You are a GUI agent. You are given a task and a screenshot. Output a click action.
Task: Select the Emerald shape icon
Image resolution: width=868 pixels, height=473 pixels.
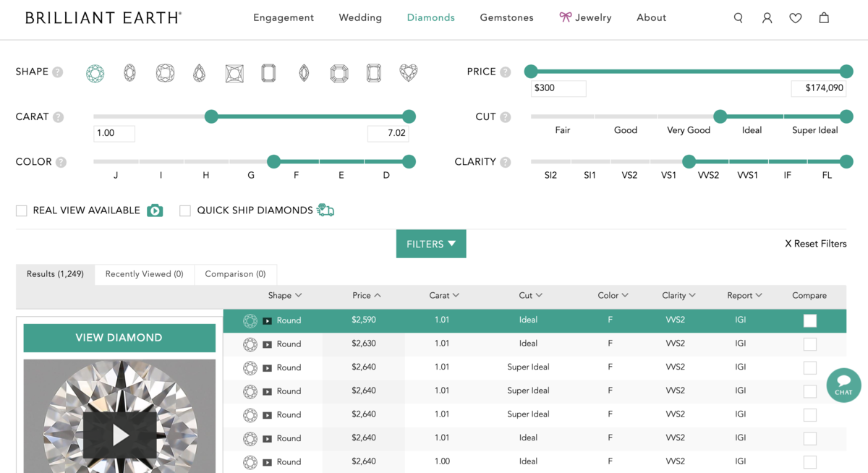point(268,73)
